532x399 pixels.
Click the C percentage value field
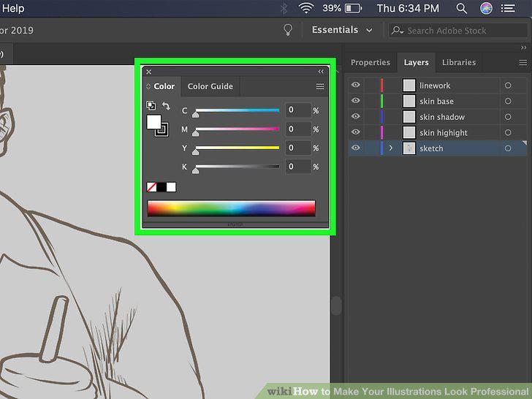[x=298, y=110]
